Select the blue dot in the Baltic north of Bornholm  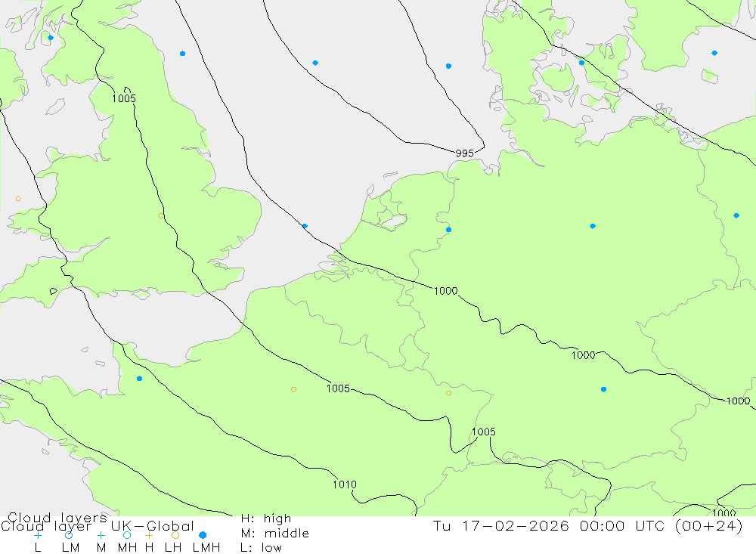coord(714,53)
